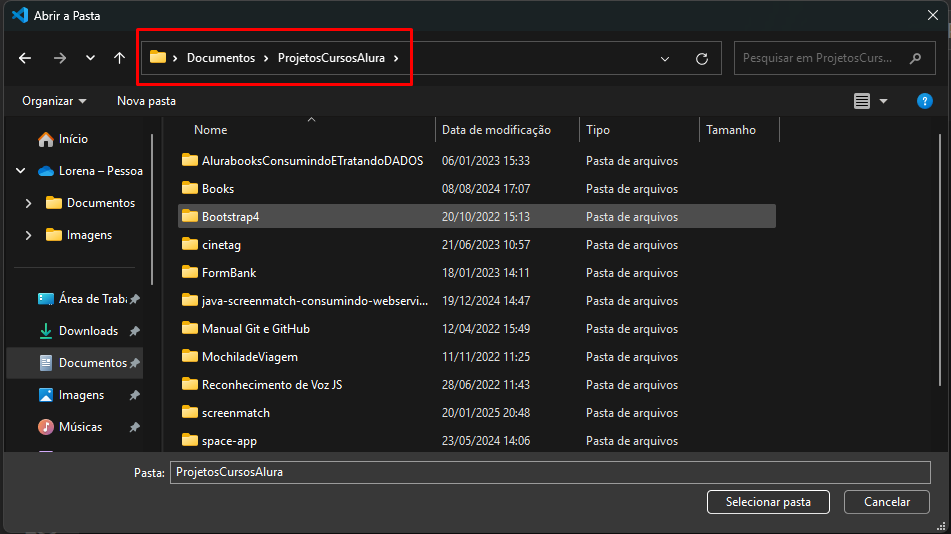The image size is (951, 534).
Task: Change view with the view layout icon
Action: point(862,101)
